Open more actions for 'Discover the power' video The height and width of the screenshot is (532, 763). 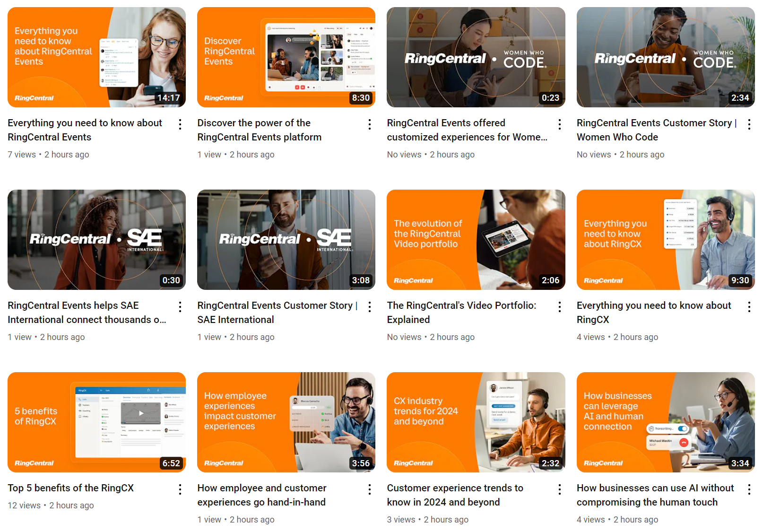[370, 124]
